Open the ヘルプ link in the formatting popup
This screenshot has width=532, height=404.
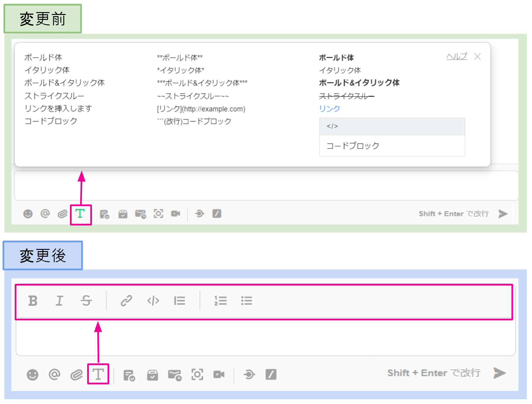point(456,57)
